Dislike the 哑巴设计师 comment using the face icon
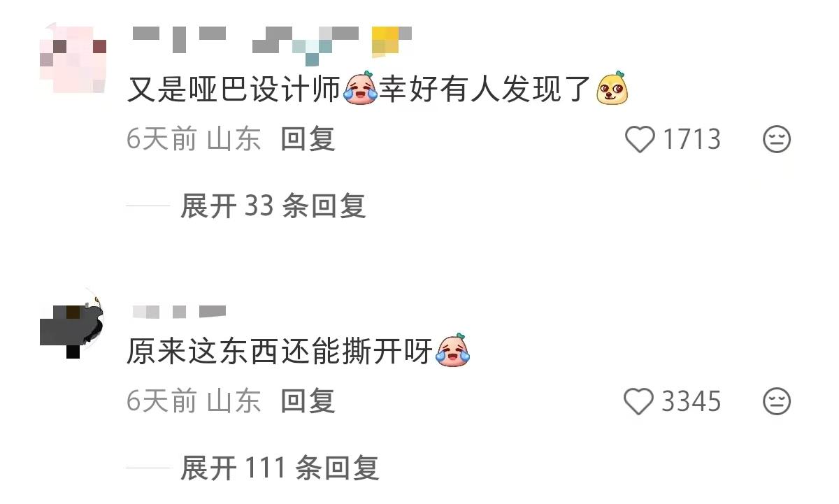The height and width of the screenshot is (504, 839). point(776,139)
